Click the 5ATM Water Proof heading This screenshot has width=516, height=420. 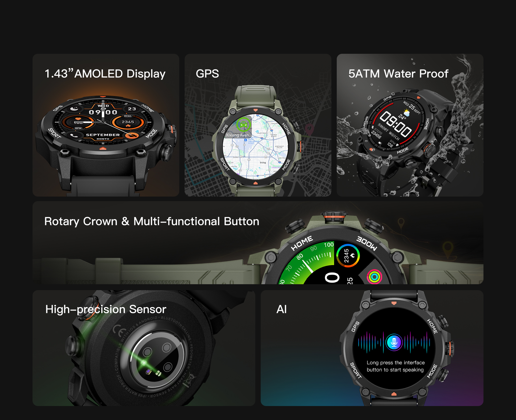coord(398,74)
